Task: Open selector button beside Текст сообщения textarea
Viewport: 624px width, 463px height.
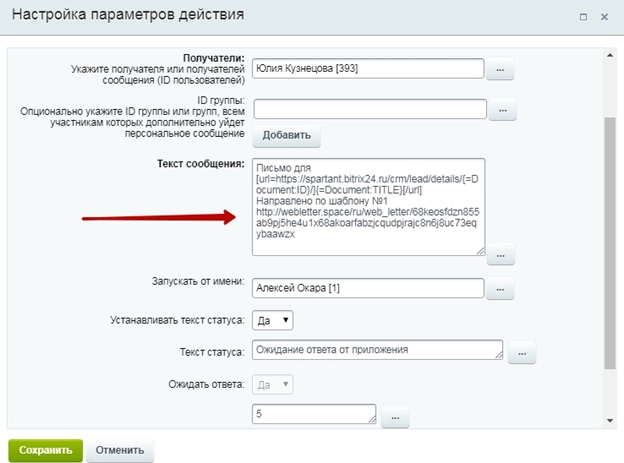Action: 501,254
